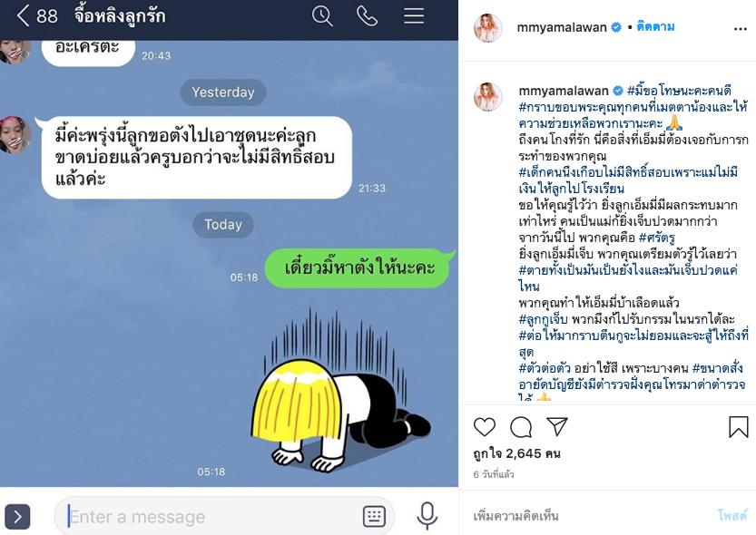
Task: Expand attachment options with arrow button
Action: (17, 517)
